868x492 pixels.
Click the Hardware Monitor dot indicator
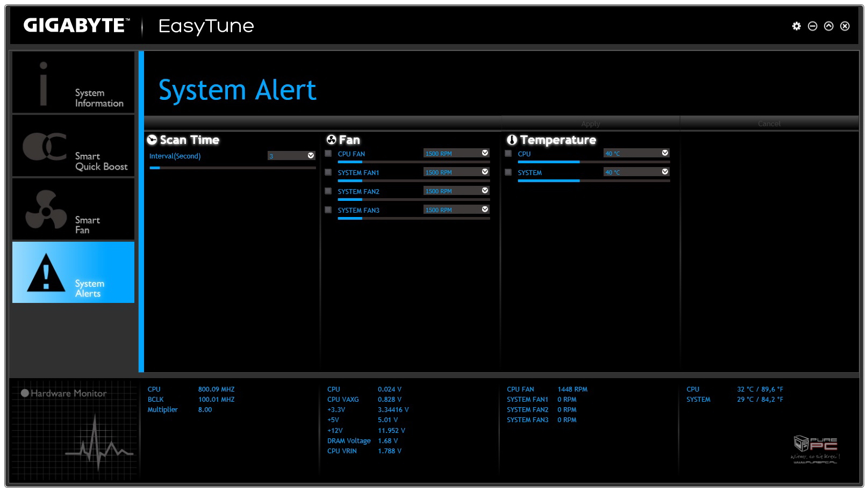[x=25, y=393]
